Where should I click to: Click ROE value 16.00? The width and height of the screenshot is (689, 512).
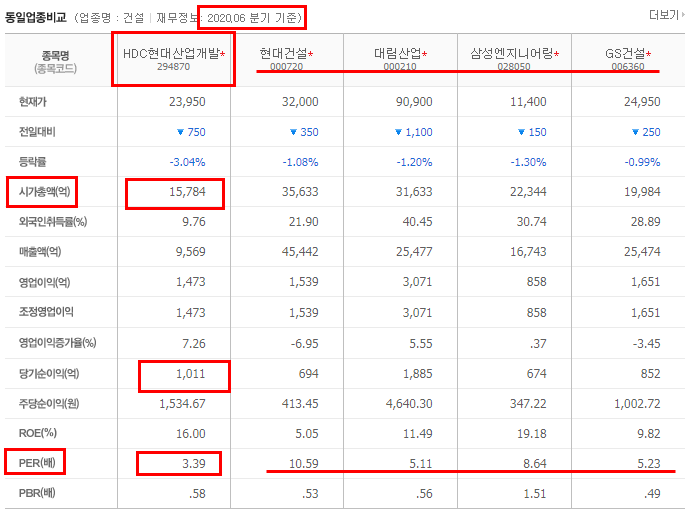pos(191,434)
